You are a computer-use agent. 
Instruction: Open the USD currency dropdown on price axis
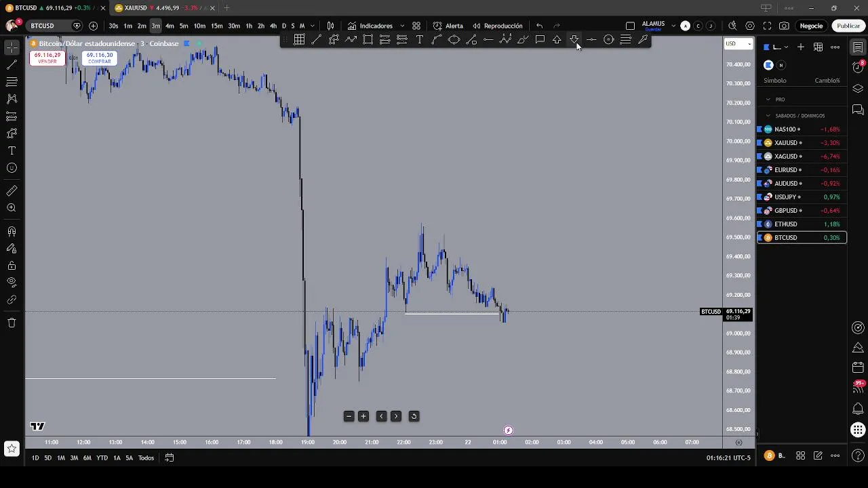(739, 43)
